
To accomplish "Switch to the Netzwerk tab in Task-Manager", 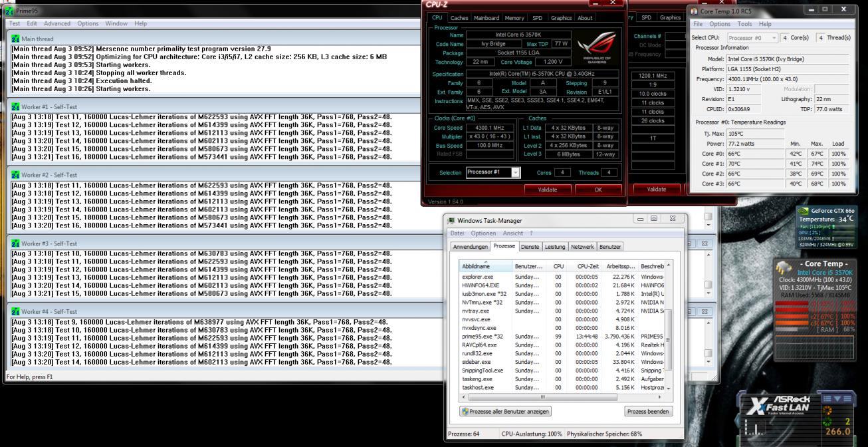I will pyautogui.click(x=582, y=247).
